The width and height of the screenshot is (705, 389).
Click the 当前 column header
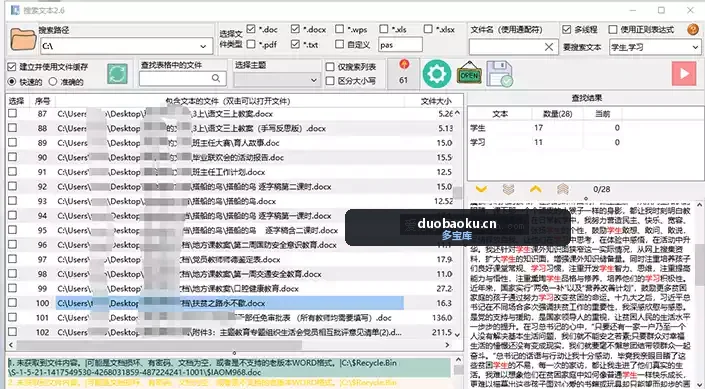(x=602, y=114)
